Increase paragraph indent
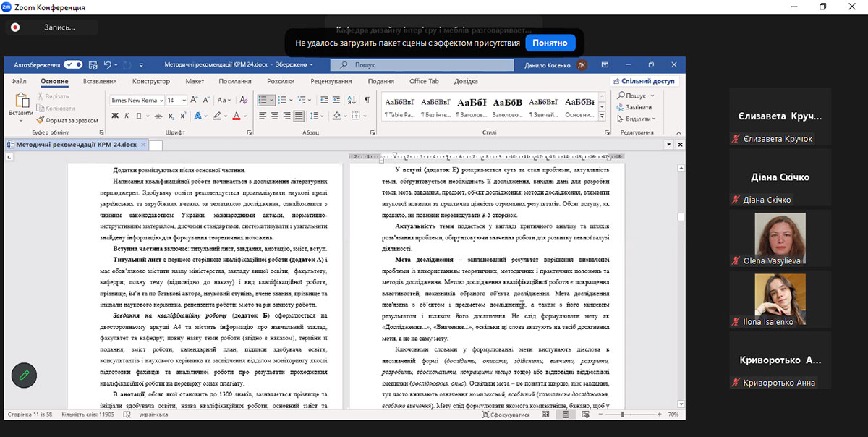868x437 pixels. pyautogui.click(x=336, y=100)
